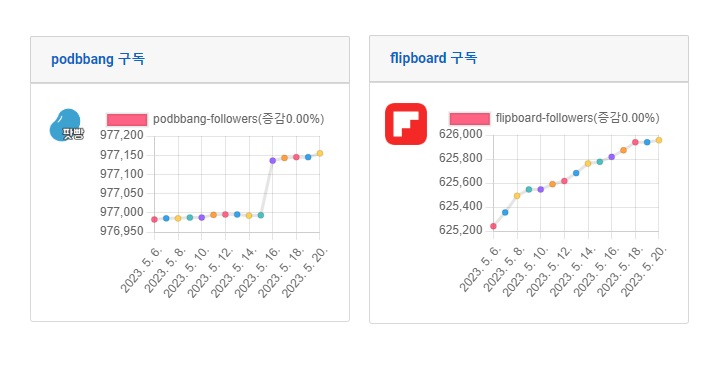
Task: Select the first pink point on flipboard chart
Action: tap(493, 226)
